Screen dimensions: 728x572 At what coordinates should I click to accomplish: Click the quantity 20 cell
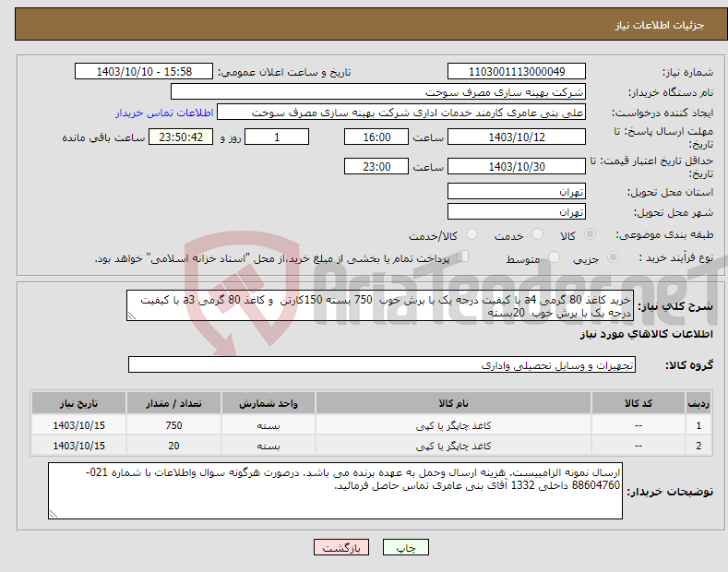[x=173, y=446]
